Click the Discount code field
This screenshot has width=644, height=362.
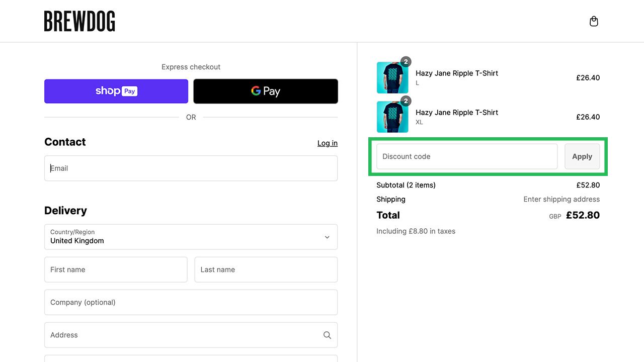467,156
